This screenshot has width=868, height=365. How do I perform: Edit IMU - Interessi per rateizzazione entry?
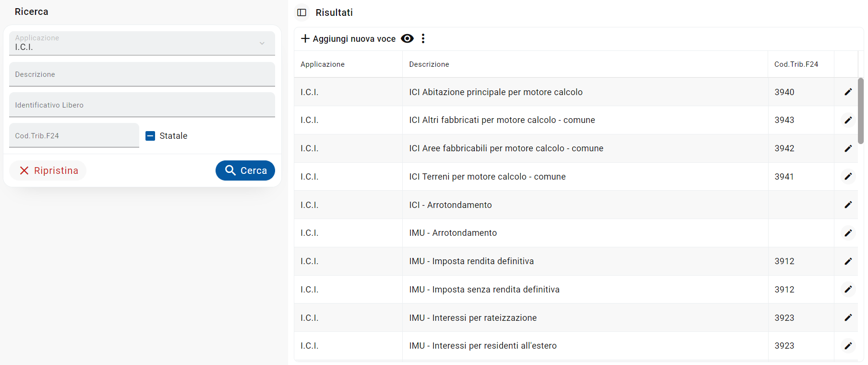[848, 317]
